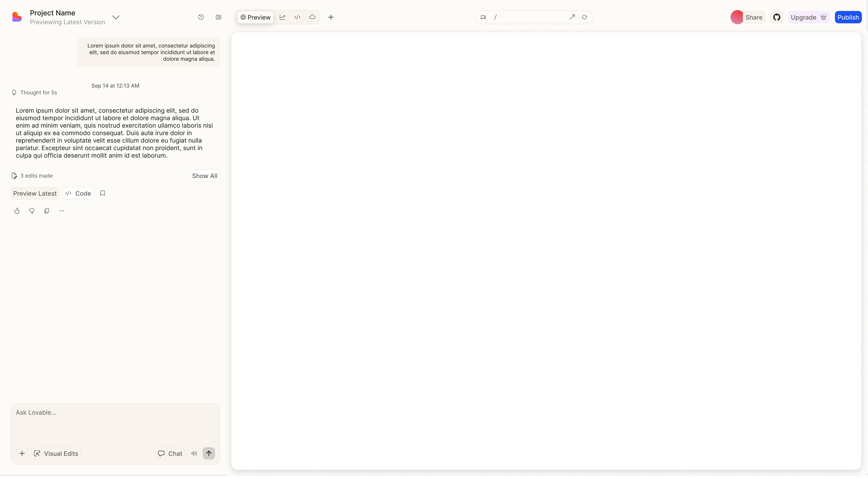This screenshot has width=868, height=478.
Task: Expand the Thought for 5s section
Action: coord(38,93)
